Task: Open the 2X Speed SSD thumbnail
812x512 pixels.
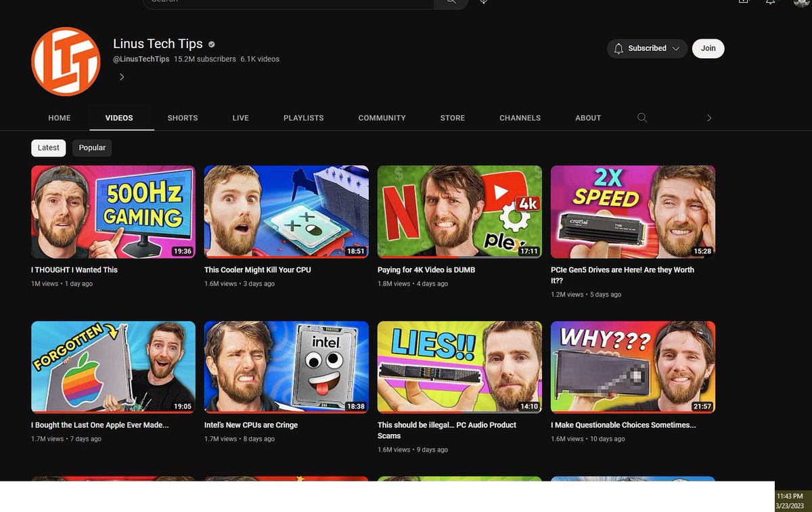Action: (633, 212)
